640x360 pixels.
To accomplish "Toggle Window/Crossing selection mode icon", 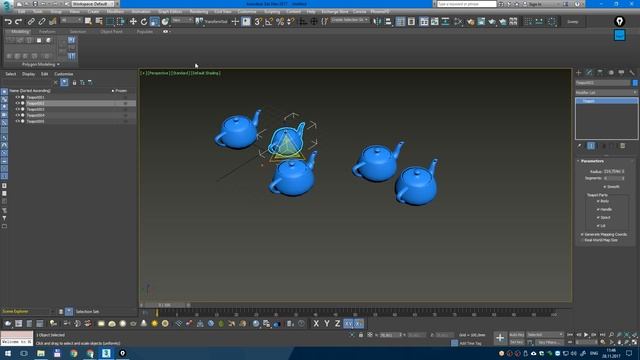I will 121,21.
